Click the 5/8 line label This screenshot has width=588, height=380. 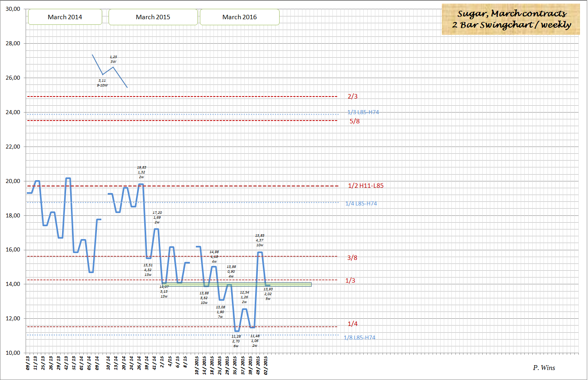[354, 121]
